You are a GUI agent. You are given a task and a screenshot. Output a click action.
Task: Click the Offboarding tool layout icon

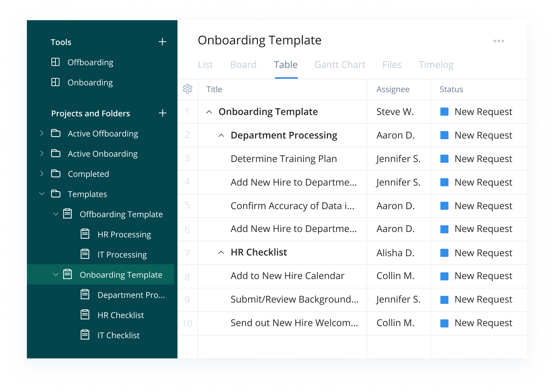[55, 62]
